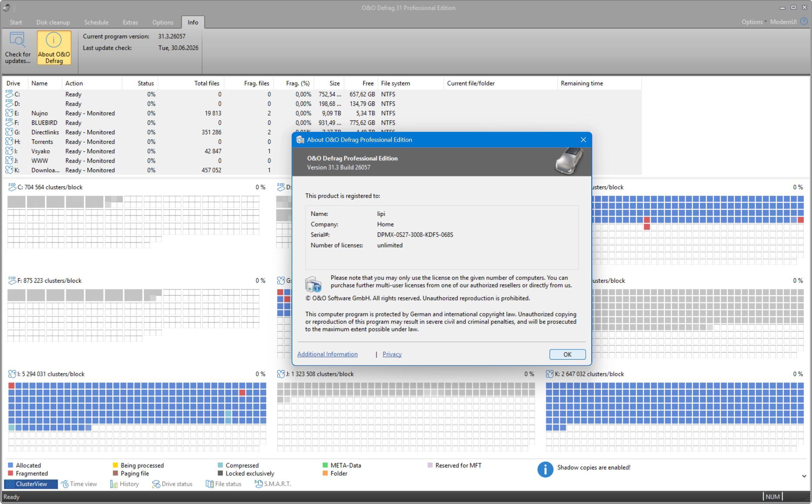
Task: Open the Additional Information link
Action: [x=327, y=354]
